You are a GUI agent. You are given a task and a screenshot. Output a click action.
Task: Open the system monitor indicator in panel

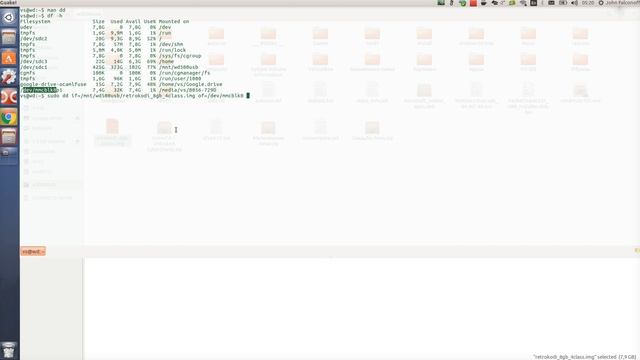pos(441,3)
